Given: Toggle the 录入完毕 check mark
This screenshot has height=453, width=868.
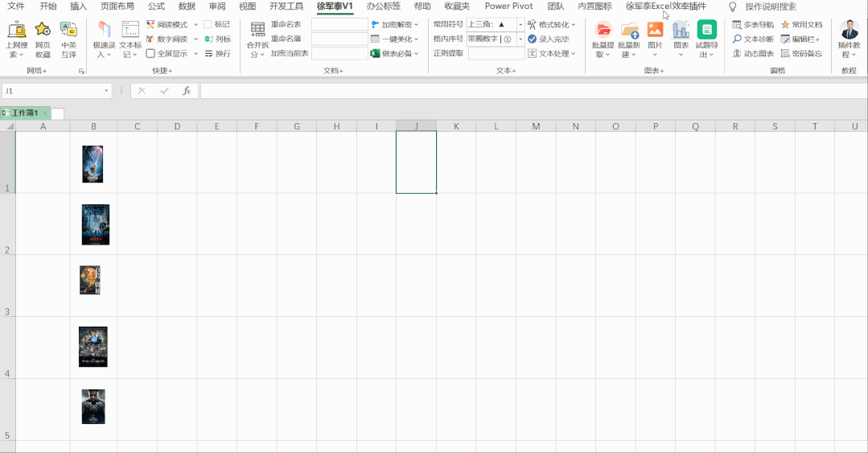Looking at the screenshot, I should click(532, 39).
